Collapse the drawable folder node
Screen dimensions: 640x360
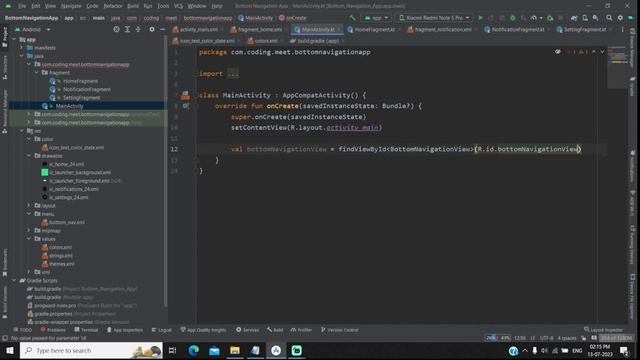click(29, 156)
